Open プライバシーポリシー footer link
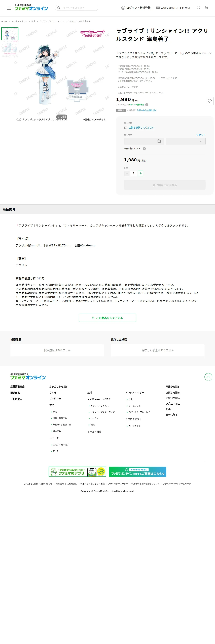This screenshot has height=644, width=215. [x=118, y=484]
